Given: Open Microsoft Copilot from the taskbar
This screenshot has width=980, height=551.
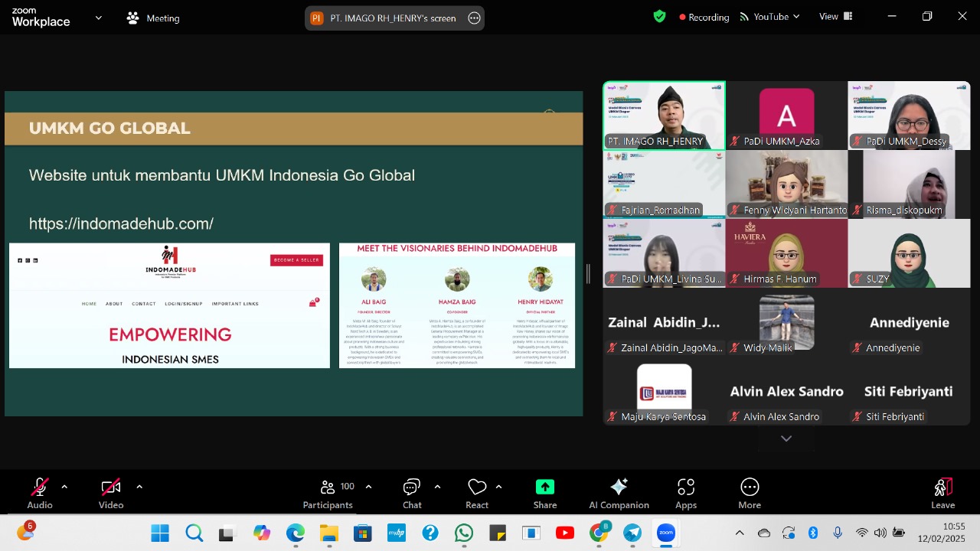Looking at the screenshot, I should 262,533.
